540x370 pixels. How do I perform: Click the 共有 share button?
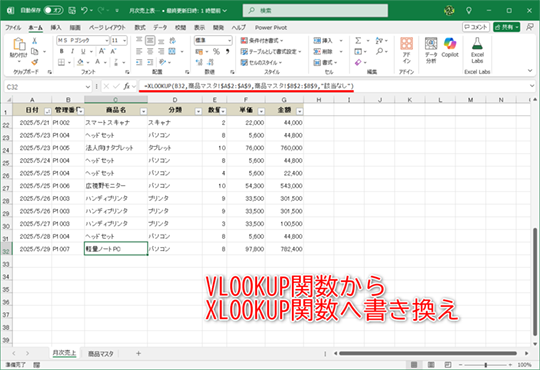coord(506,27)
